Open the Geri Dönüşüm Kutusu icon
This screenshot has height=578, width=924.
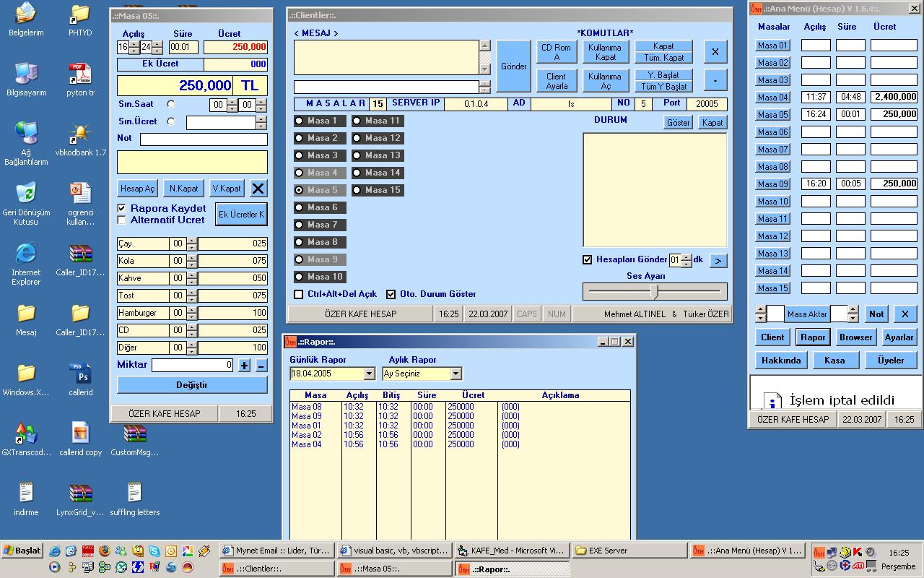click(26, 194)
